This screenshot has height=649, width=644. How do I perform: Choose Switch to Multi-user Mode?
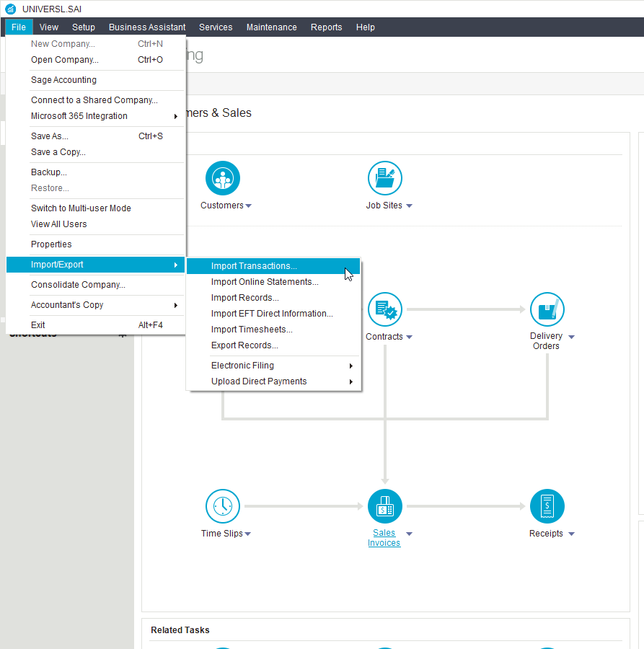pos(81,208)
